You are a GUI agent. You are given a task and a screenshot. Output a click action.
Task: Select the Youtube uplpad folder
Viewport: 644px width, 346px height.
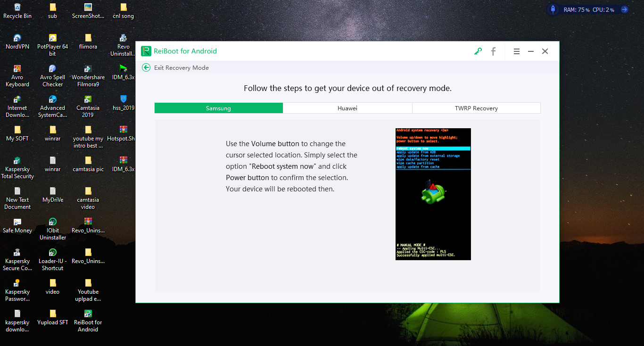pyautogui.click(x=88, y=290)
